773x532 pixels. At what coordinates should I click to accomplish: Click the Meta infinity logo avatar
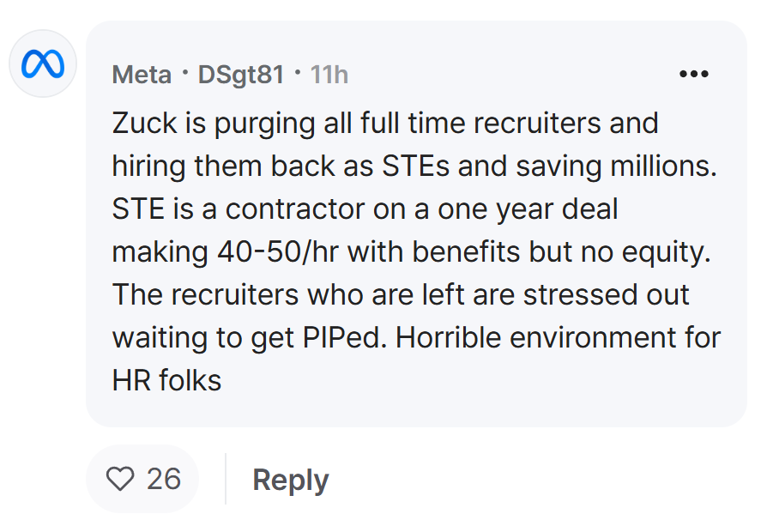(x=43, y=63)
